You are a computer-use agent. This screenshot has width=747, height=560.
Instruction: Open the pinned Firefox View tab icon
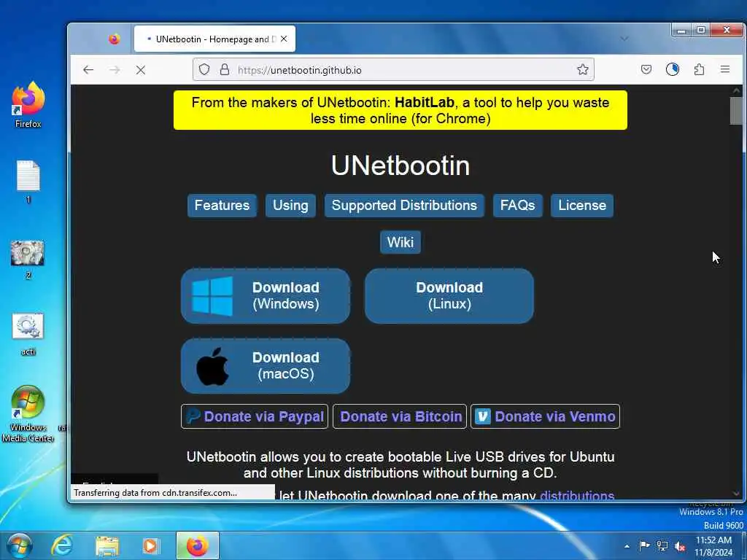pyautogui.click(x=114, y=39)
